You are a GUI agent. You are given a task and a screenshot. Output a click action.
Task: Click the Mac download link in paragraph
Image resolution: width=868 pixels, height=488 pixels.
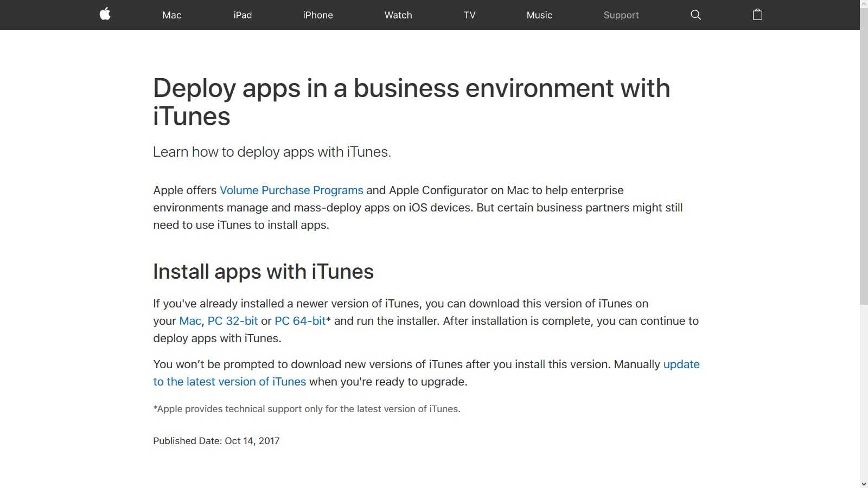point(190,321)
